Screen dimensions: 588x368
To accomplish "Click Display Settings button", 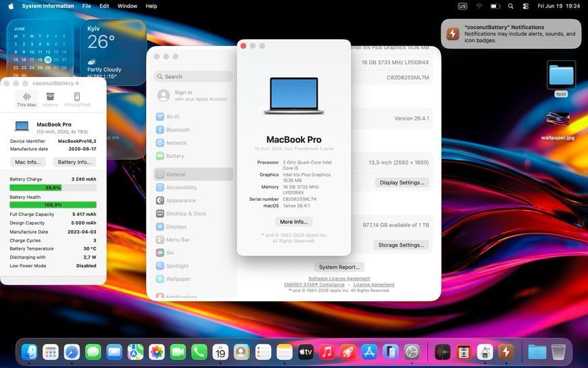I will click(x=401, y=183).
